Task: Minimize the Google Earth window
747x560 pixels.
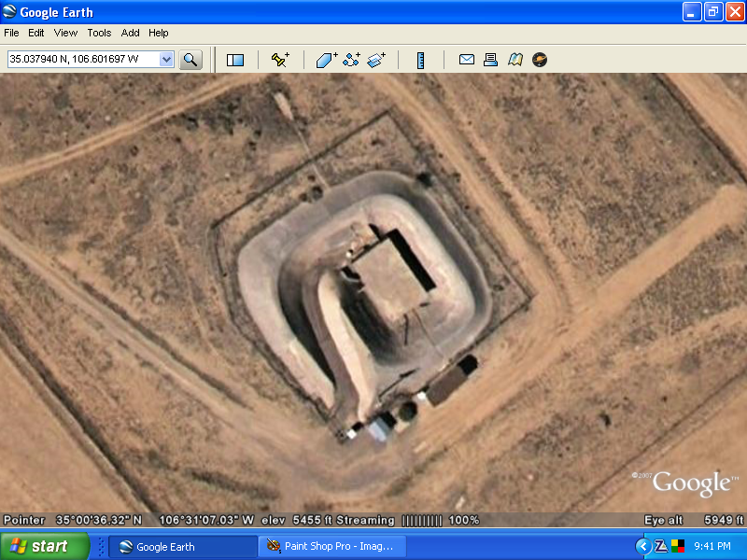Action: (692, 12)
